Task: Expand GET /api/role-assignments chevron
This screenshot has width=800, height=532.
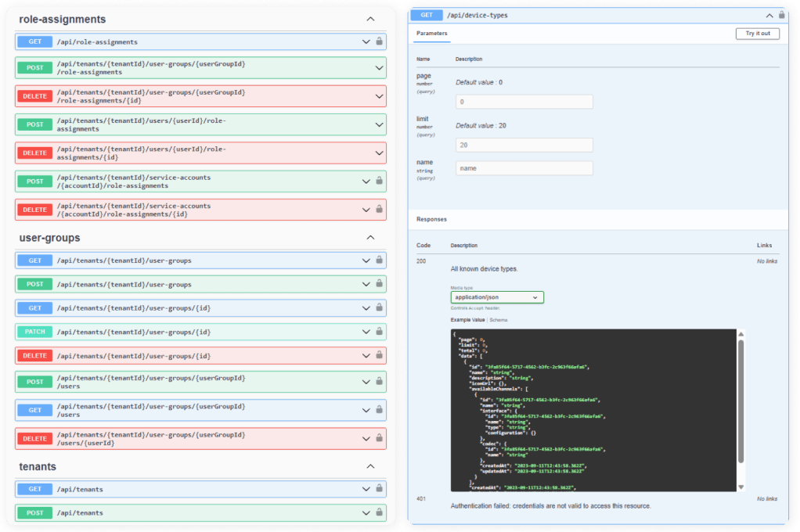Action: [x=366, y=41]
